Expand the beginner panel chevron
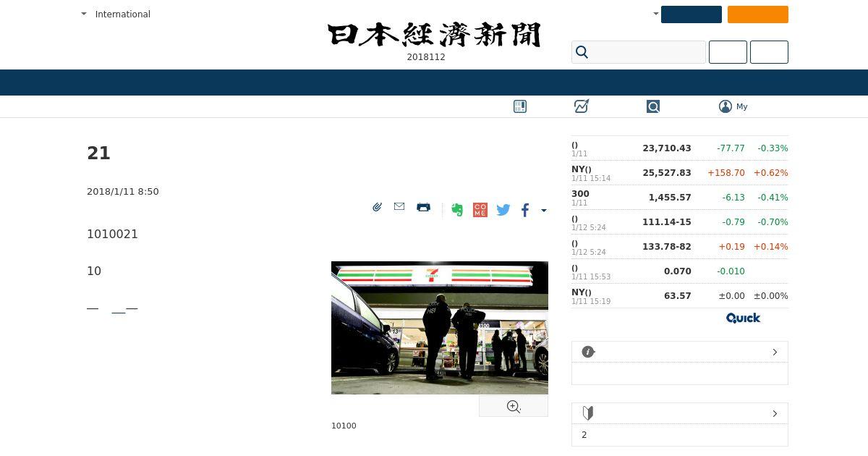The image size is (868, 456). point(775,413)
